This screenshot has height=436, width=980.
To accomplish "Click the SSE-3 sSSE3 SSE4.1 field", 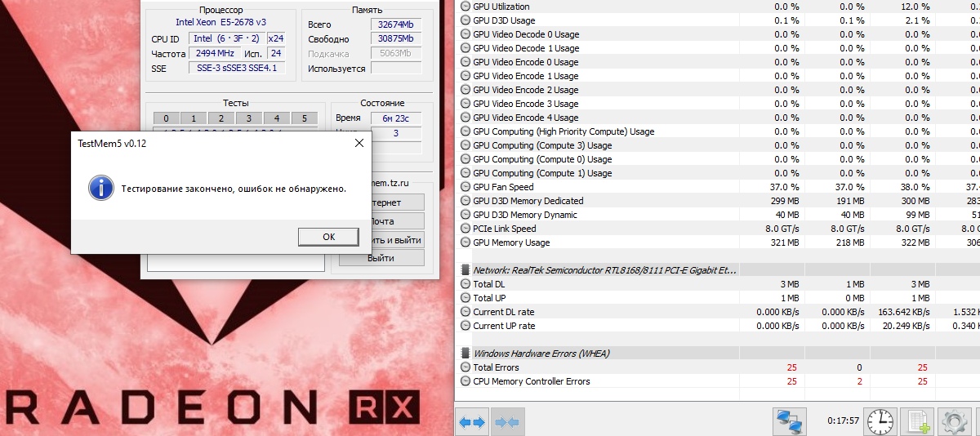I will pos(236,68).
